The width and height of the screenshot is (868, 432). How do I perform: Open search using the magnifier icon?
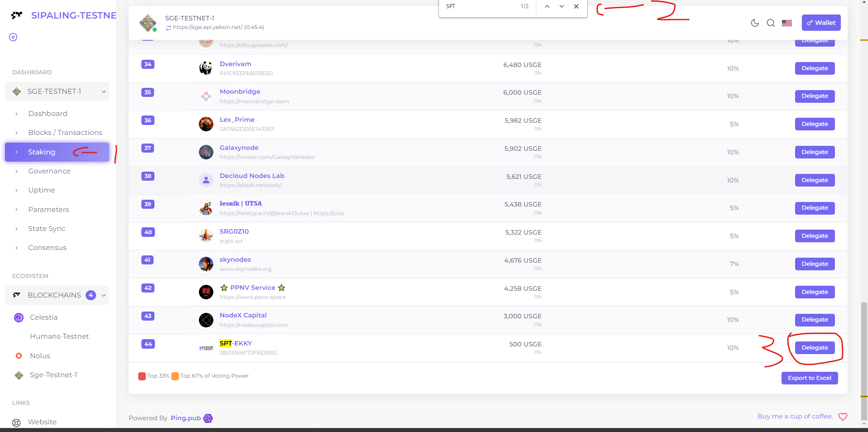771,23
